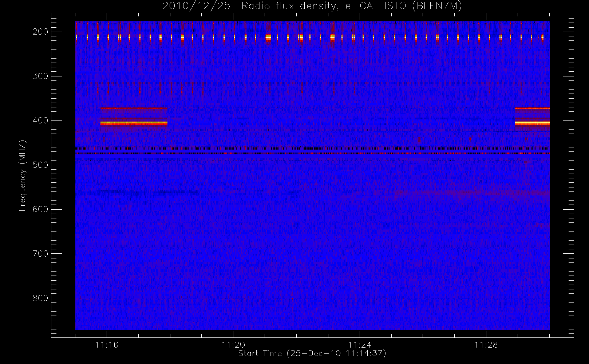Click the 300 frequency tick label
589x364 pixels.
coord(40,76)
